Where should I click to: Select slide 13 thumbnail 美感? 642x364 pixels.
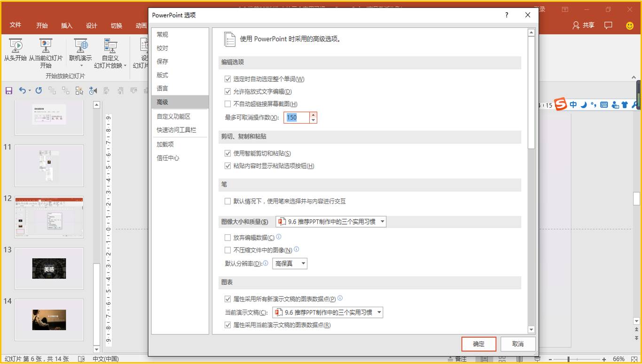(49, 269)
